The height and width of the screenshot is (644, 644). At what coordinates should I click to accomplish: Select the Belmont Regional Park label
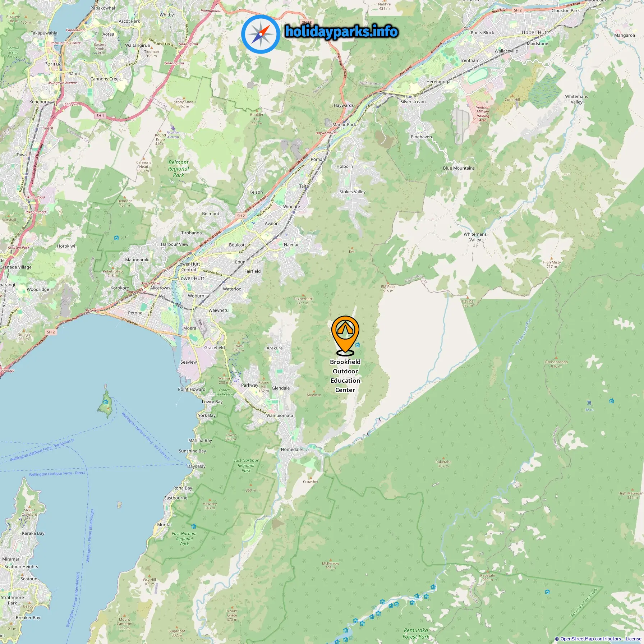coord(178,169)
